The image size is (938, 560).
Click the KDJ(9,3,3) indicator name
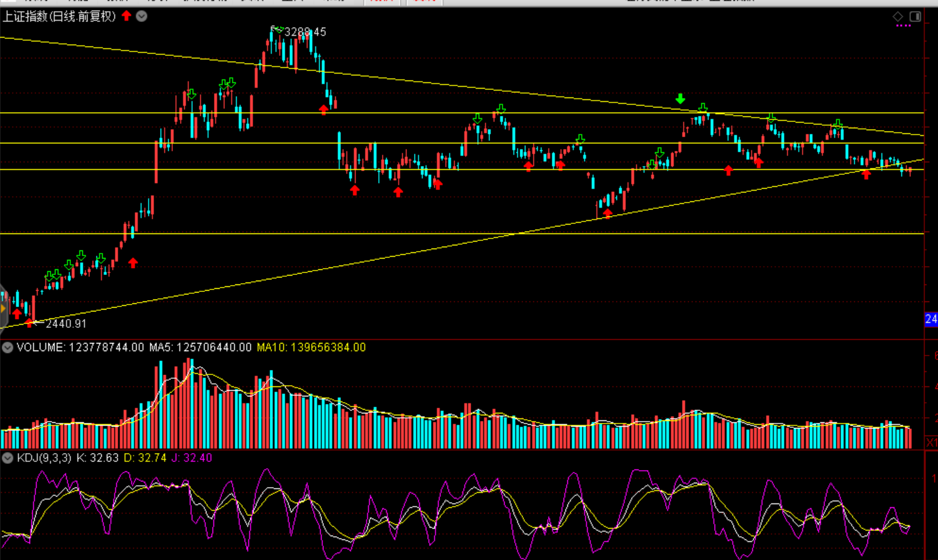coord(44,458)
